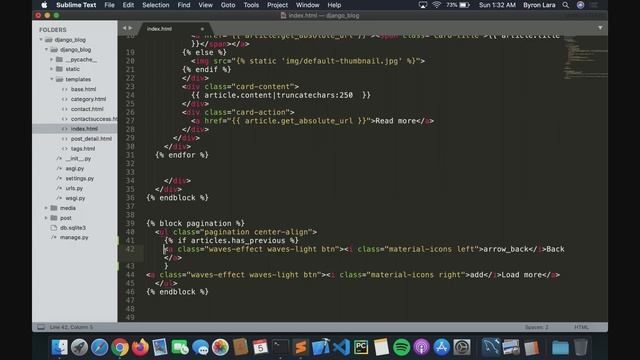
Task: Open post_detail.html in the sidebar
Action: (x=91, y=139)
